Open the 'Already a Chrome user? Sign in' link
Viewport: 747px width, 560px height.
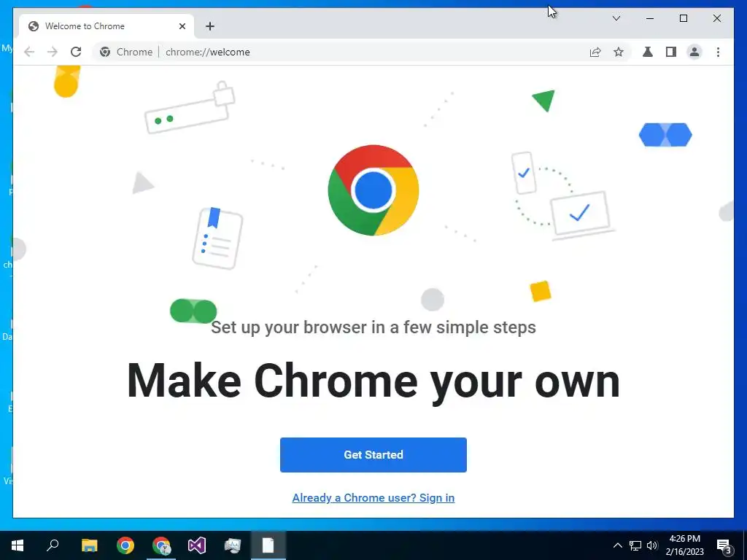[373, 497]
